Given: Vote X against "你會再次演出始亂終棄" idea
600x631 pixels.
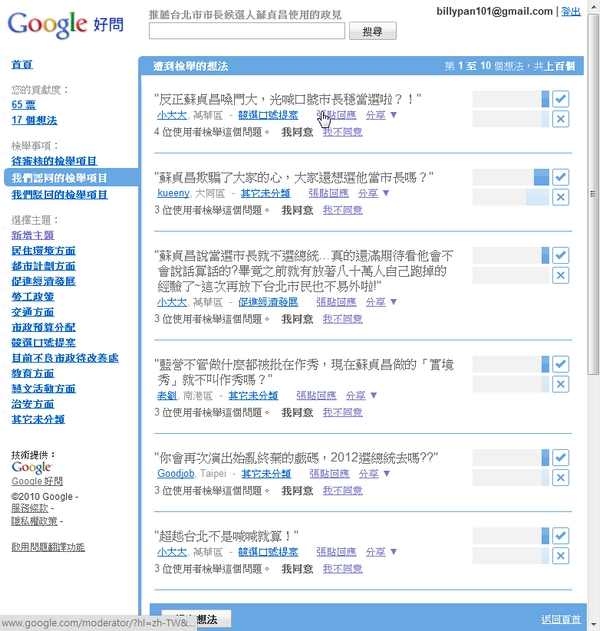Looking at the screenshot, I should pos(561,478).
